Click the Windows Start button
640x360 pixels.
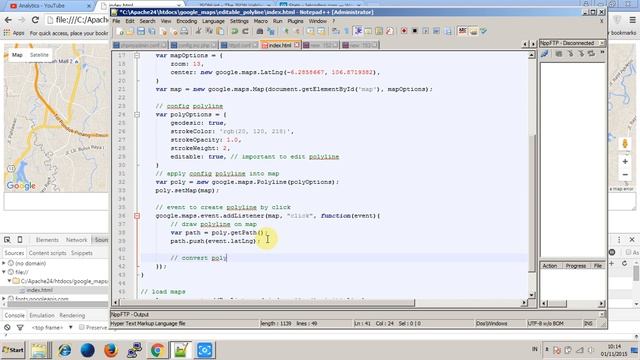13,350
